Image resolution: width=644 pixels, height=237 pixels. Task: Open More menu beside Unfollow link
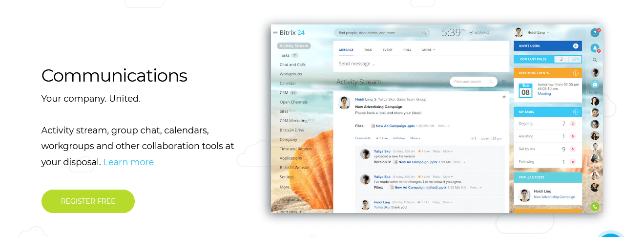[x=414, y=138]
